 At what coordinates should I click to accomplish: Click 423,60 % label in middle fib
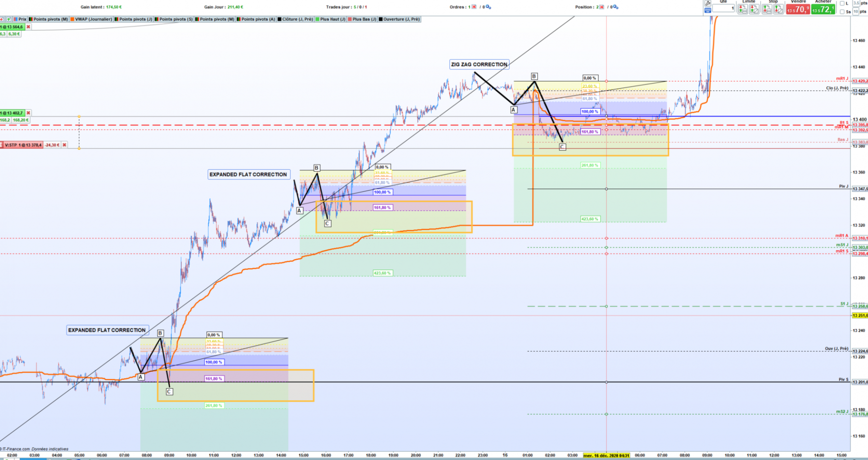(x=382, y=273)
